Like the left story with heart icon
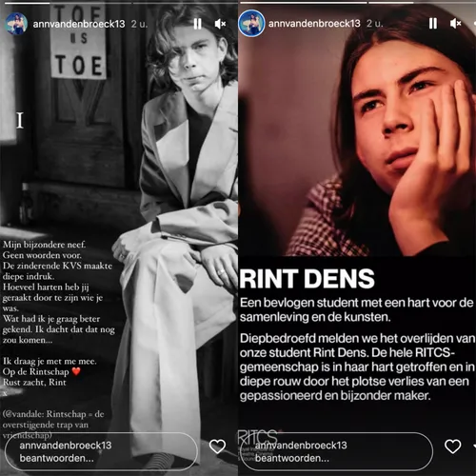Screen dimensions: 476x476 (x=217, y=446)
